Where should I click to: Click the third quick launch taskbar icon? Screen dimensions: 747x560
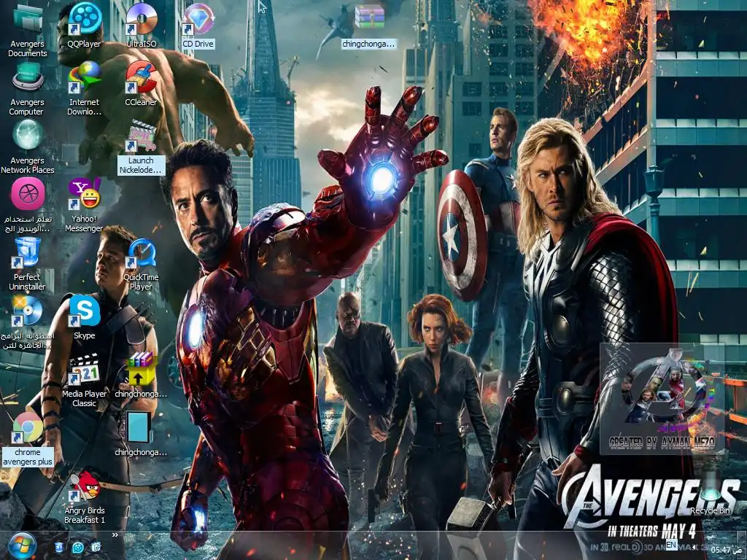(96, 547)
